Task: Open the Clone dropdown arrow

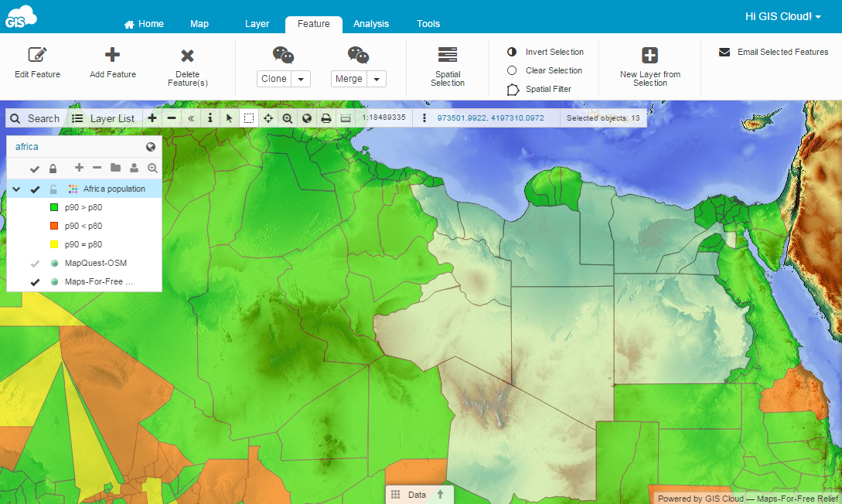Action: pos(301,79)
